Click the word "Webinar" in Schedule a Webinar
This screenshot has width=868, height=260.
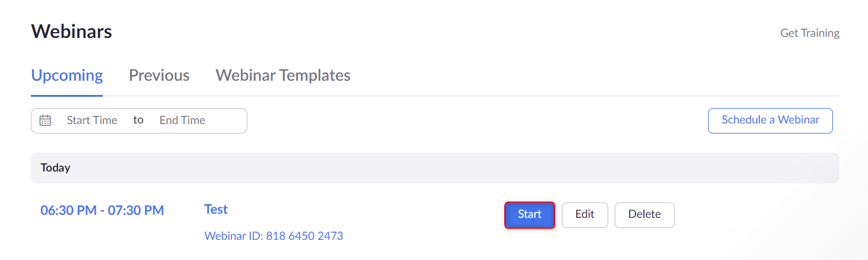(x=799, y=120)
